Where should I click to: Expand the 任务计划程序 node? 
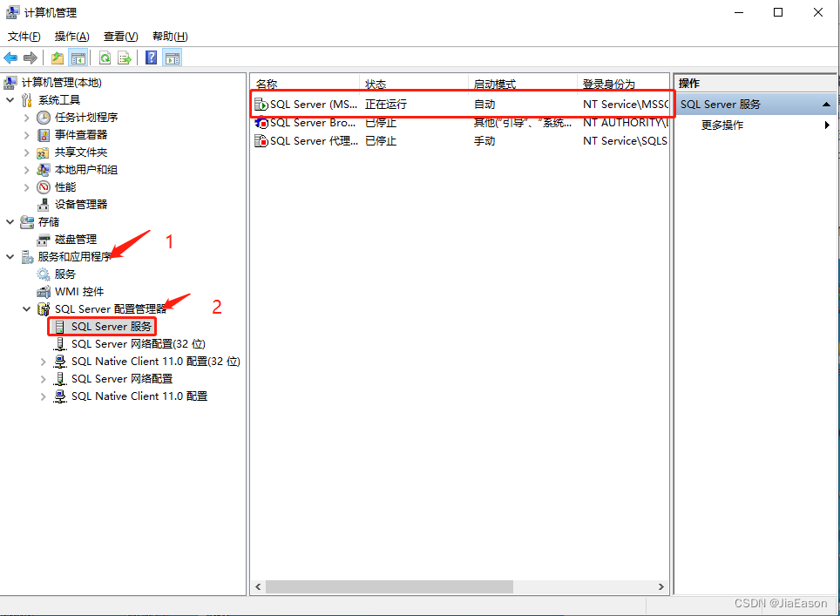point(26,118)
